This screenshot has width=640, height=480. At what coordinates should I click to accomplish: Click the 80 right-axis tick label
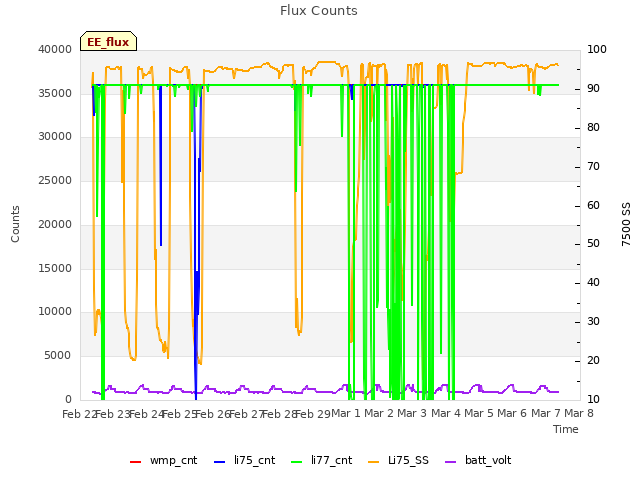click(593, 127)
